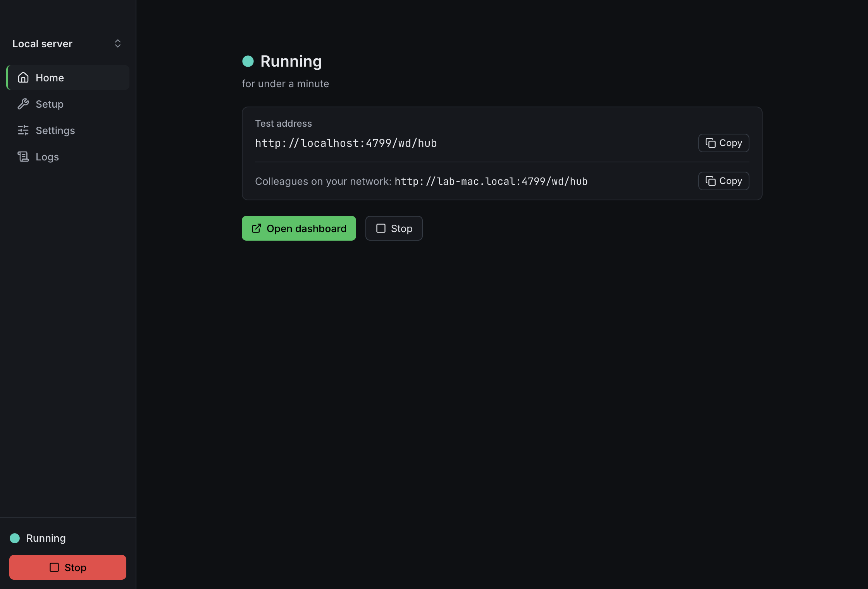The width and height of the screenshot is (868, 589).
Task: Open the Setup page
Action: (x=68, y=104)
